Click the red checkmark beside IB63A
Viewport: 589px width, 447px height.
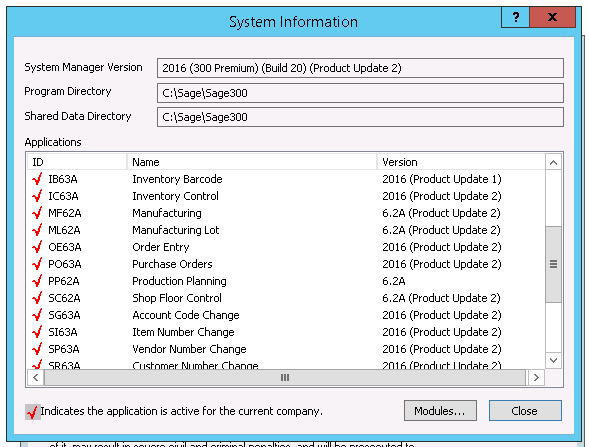37,179
